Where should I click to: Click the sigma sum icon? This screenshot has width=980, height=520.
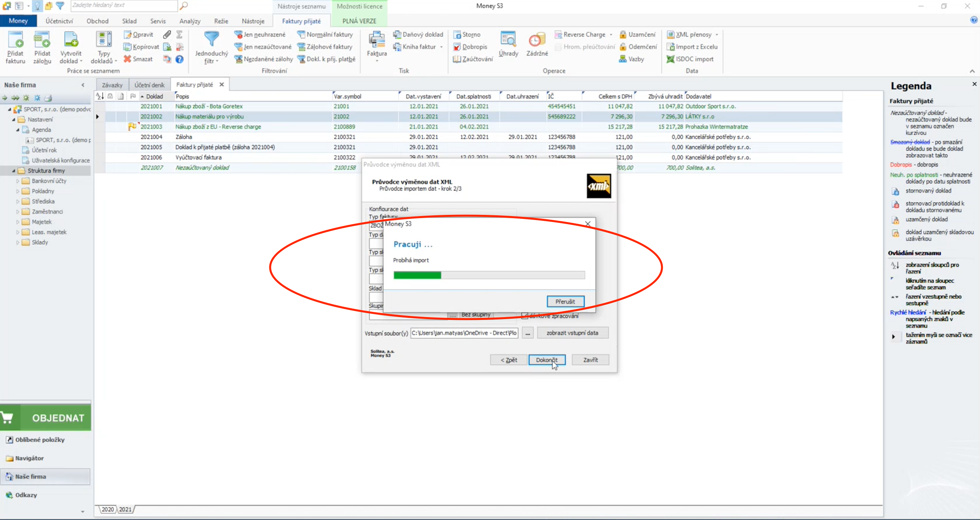tap(180, 35)
